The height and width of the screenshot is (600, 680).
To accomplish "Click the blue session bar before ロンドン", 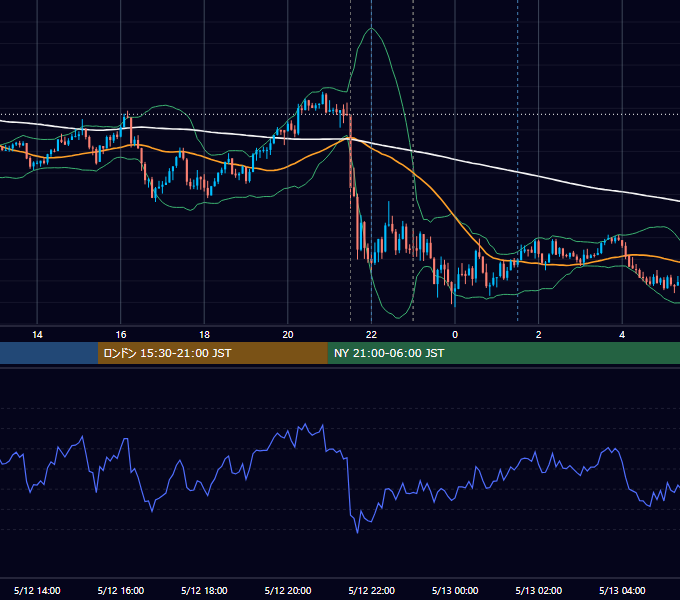I will click(49, 353).
